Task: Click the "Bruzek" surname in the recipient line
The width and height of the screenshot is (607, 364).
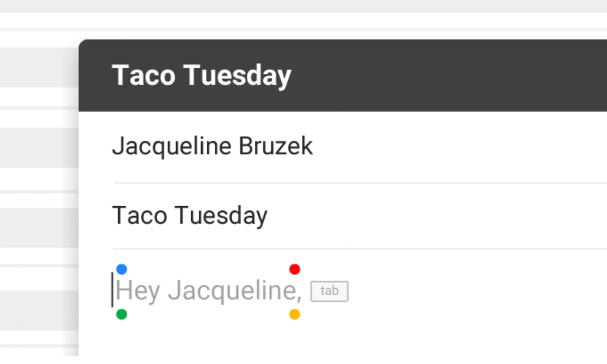Action: pos(276,146)
